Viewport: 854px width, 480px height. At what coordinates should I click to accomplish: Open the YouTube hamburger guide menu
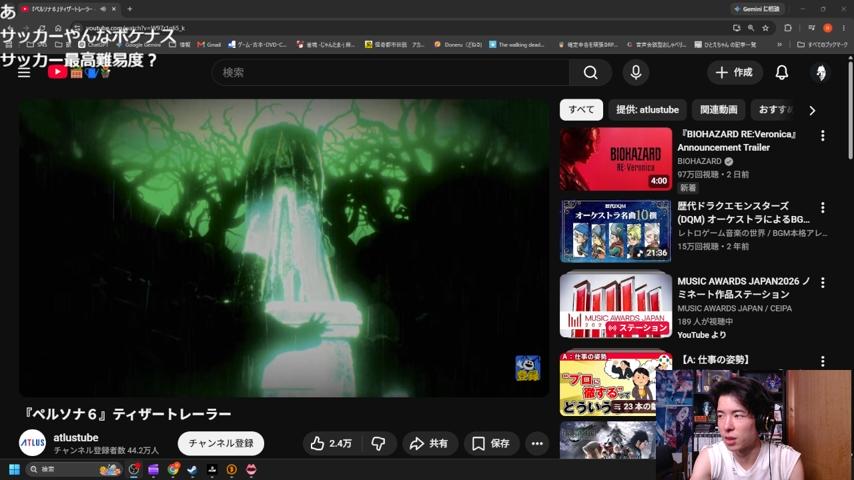24,72
